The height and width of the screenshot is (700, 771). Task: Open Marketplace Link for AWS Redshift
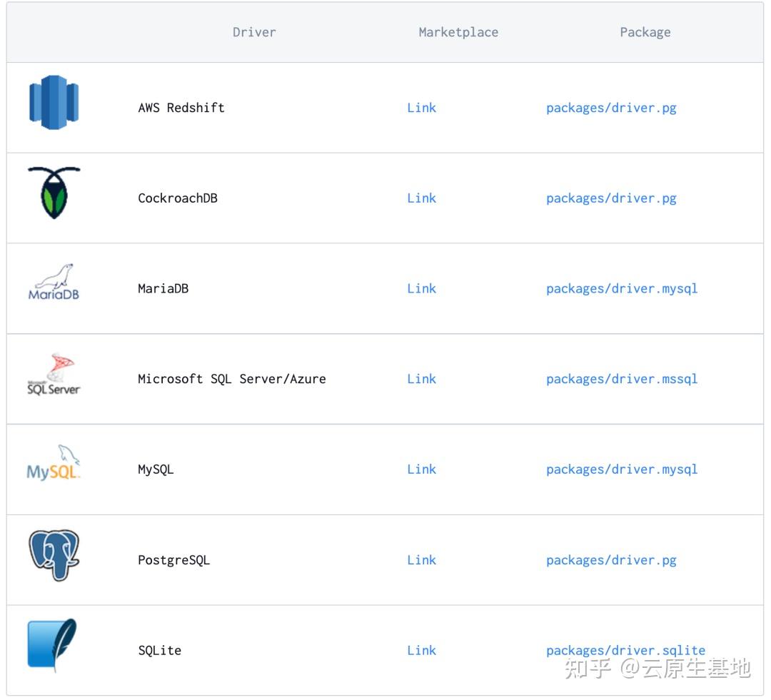tap(421, 108)
